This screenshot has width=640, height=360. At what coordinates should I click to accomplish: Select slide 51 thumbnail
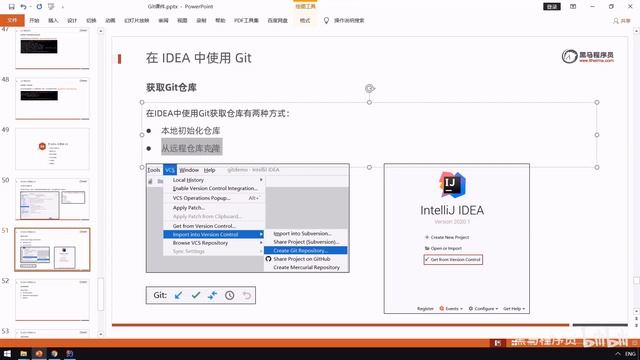pos(52,249)
